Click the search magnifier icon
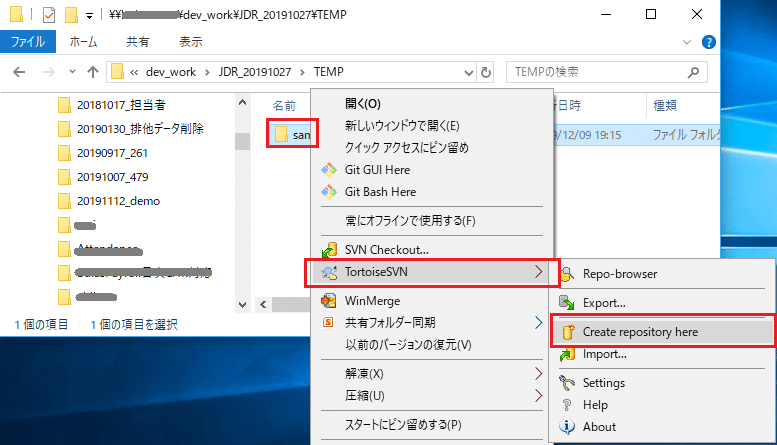This screenshot has height=445, width=777. click(693, 72)
